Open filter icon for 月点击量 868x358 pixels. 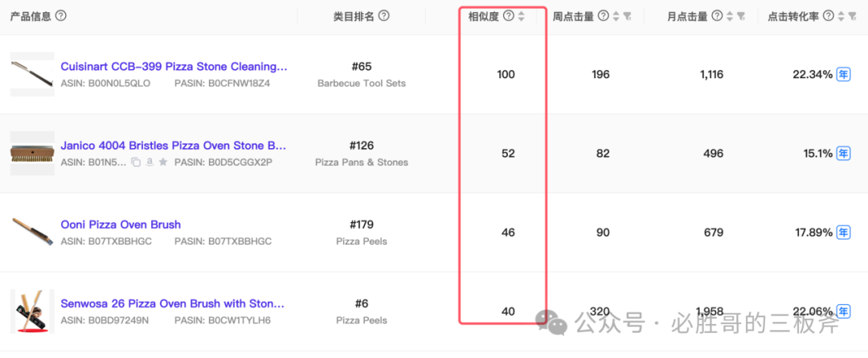pyautogui.click(x=741, y=17)
